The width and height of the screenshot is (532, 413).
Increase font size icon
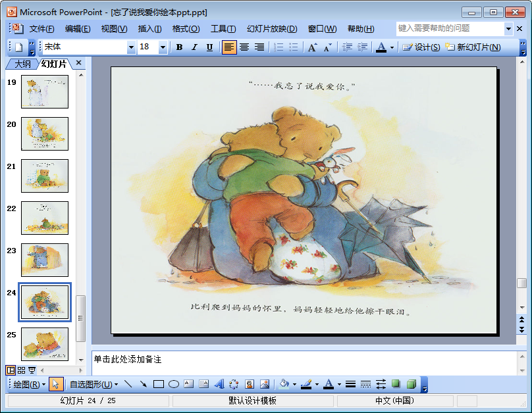coord(313,47)
